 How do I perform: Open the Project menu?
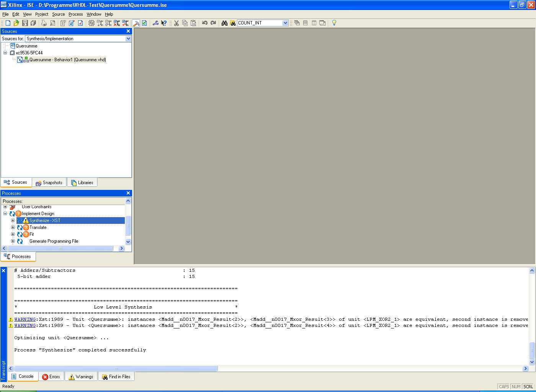[x=42, y=14]
